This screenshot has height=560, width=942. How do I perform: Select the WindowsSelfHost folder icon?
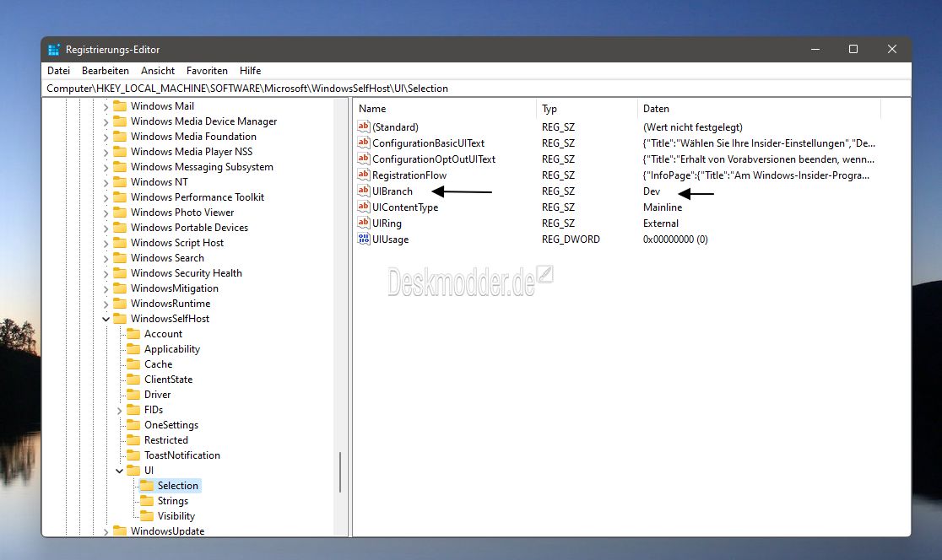coord(120,319)
